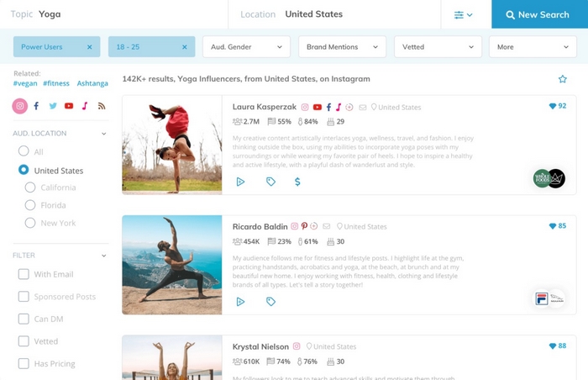This screenshot has width=588, height=380.
Task: Click the dollar pricing icon for Laura Kasperzak
Action: pyautogui.click(x=297, y=182)
